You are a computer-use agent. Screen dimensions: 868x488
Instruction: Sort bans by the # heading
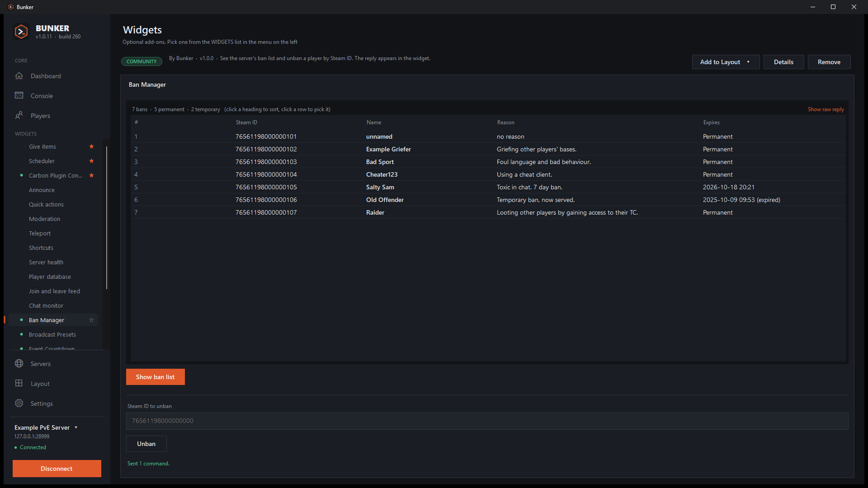pos(136,122)
